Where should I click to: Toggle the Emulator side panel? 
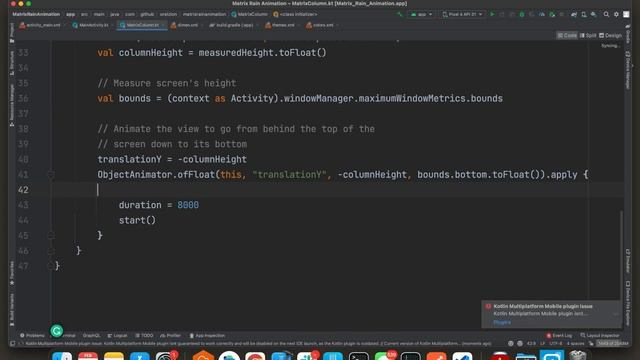click(x=628, y=260)
